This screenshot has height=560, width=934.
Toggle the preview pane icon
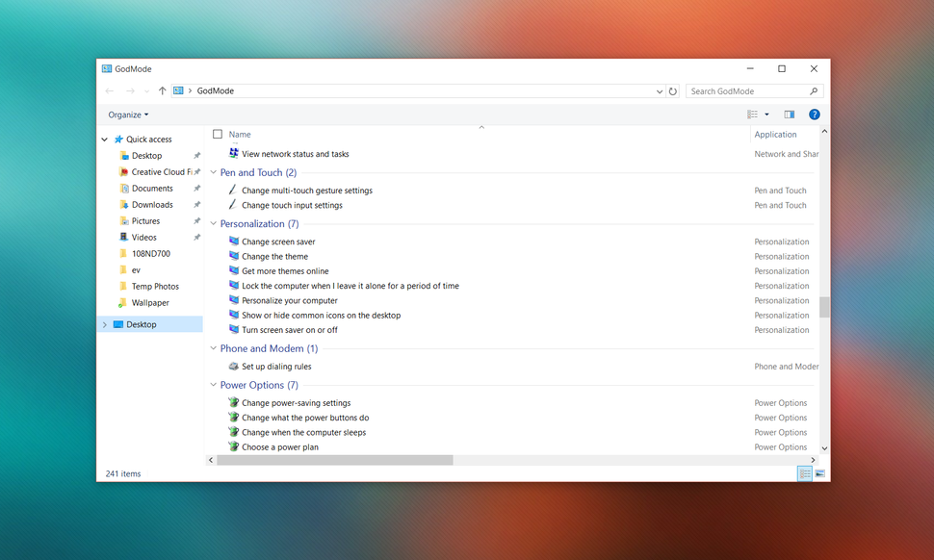789,114
